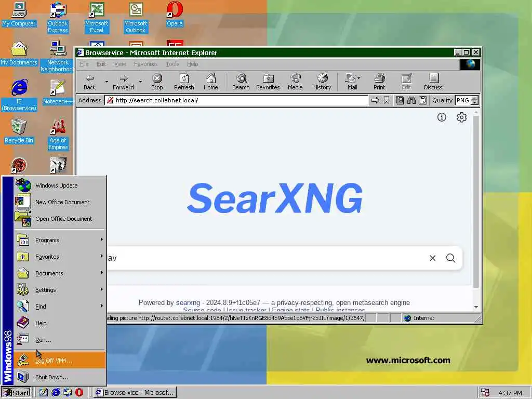Image resolution: width=532 pixels, height=399 pixels.
Task: Choose Open Office Document
Action: 60,219
